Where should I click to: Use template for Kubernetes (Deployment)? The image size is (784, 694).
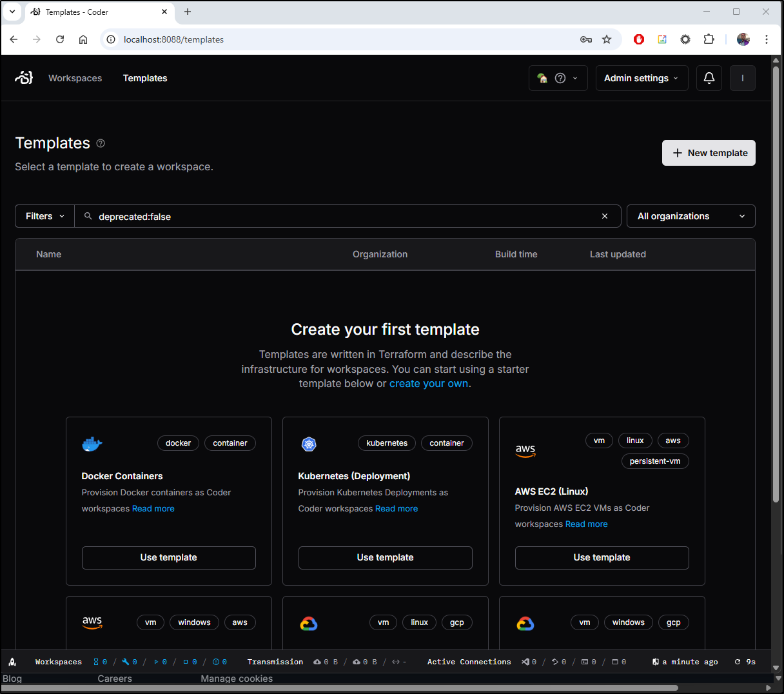[x=386, y=557]
